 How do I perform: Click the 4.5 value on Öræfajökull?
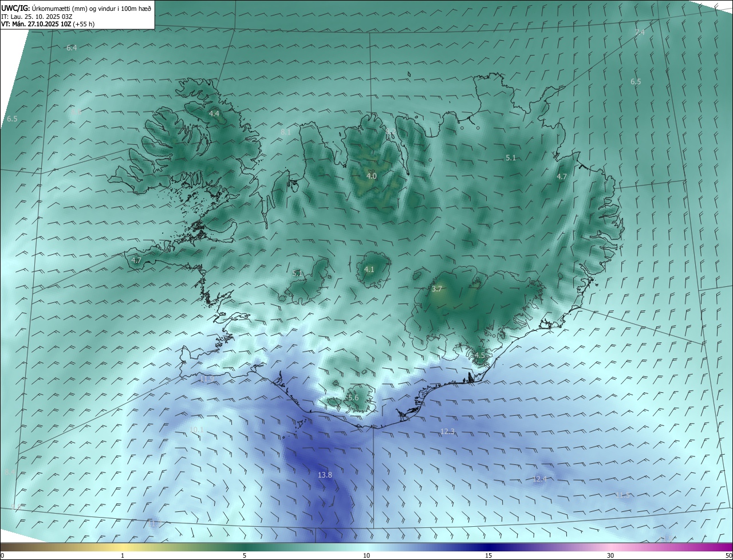(479, 355)
